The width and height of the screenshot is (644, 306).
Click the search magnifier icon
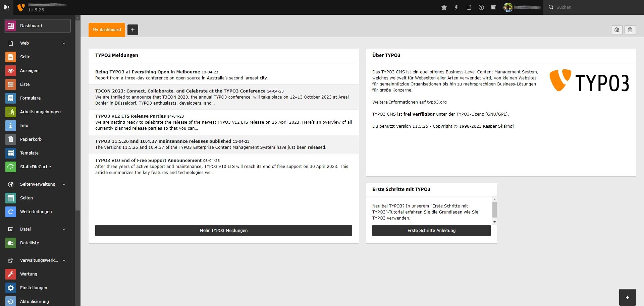[551, 7]
